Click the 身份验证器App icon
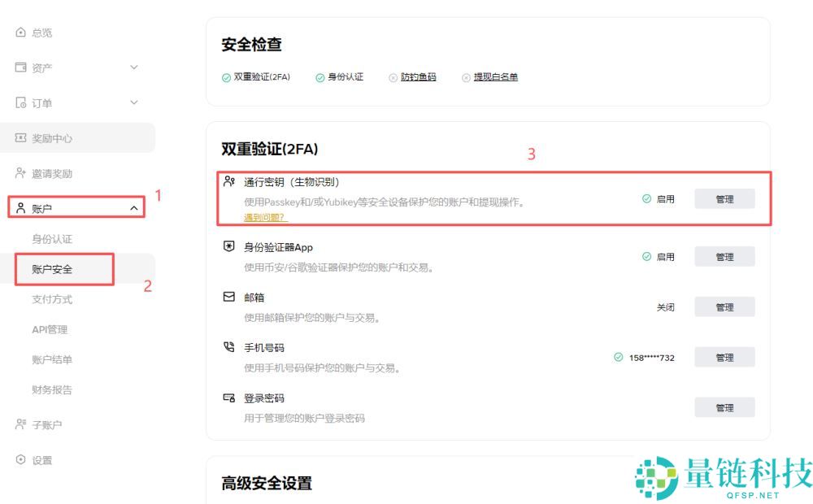The image size is (813, 504). point(228,246)
